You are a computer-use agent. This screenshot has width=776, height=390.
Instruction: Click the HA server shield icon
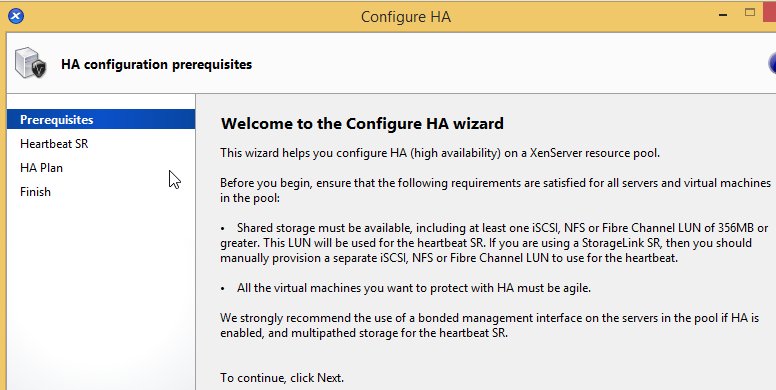(x=31, y=63)
